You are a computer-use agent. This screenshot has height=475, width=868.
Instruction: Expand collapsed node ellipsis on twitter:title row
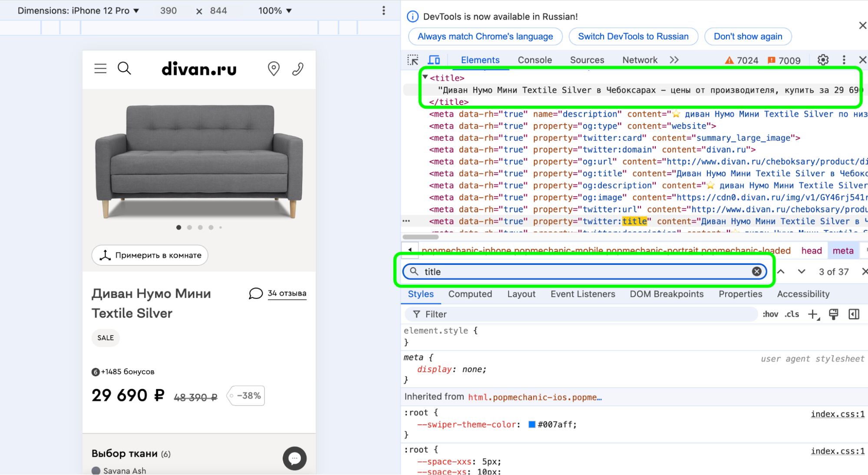(x=406, y=221)
